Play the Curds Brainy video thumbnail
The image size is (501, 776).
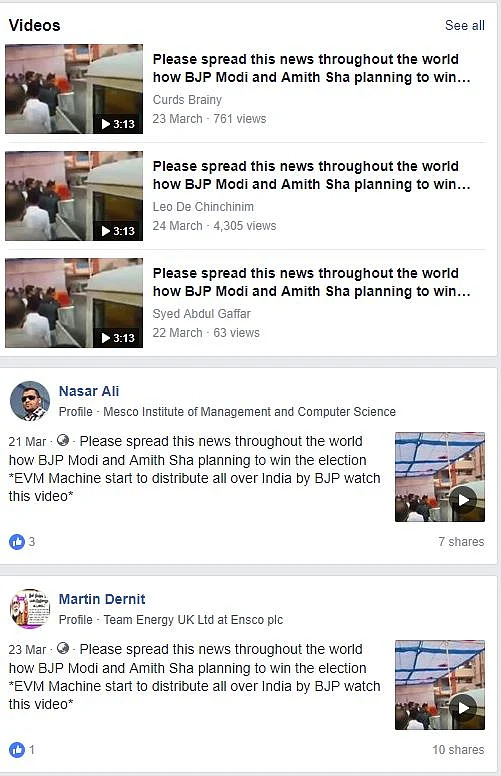(74, 89)
